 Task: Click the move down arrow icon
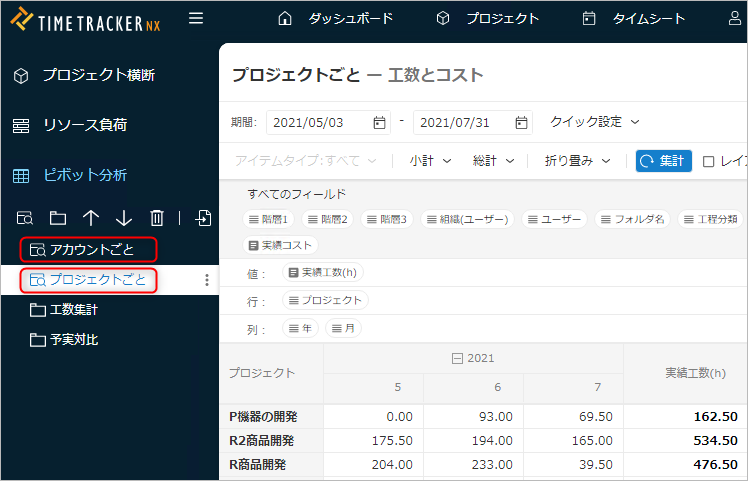tap(124, 218)
